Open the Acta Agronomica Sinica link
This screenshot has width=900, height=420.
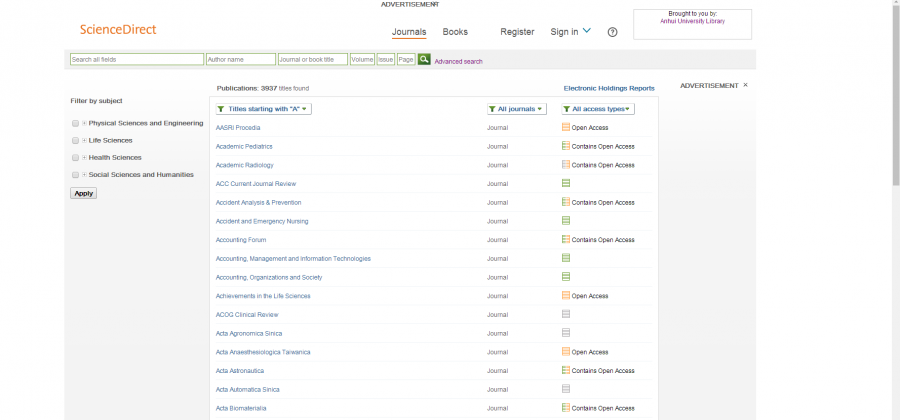pos(249,333)
